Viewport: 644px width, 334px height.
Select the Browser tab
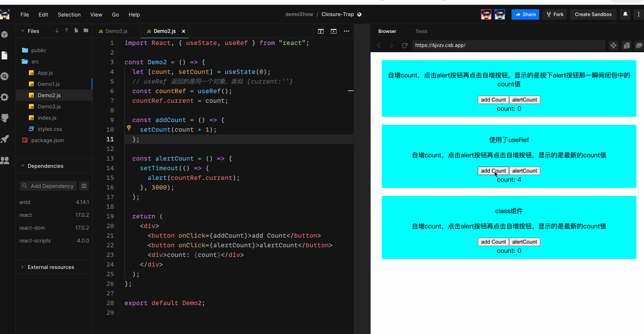click(387, 31)
